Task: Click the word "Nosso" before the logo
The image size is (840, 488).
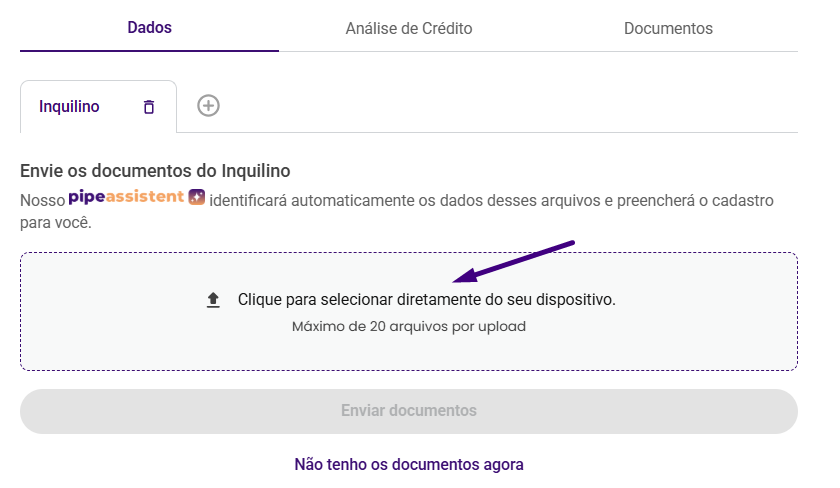Action: 43,200
